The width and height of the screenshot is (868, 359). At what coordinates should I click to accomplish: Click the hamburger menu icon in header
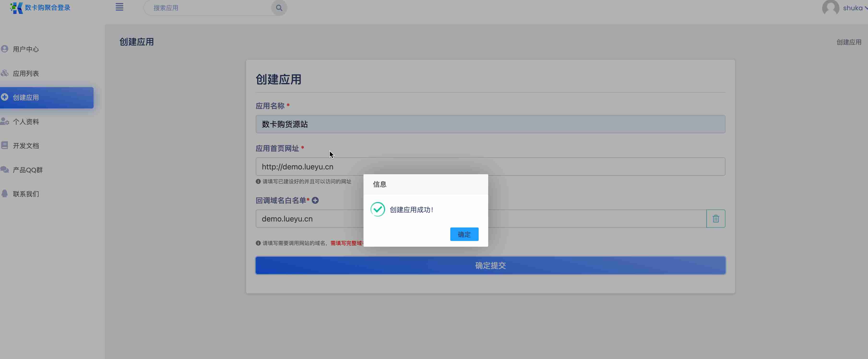119,7
